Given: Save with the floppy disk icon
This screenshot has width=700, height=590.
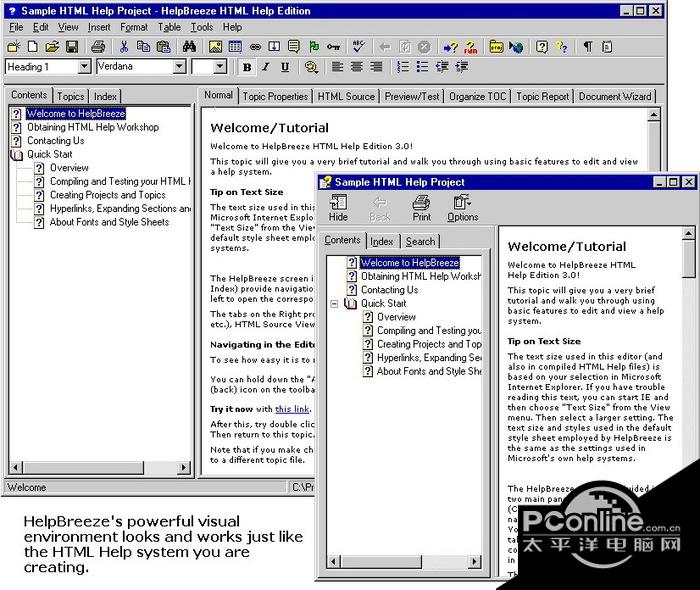Looking at the screenshot, I should point(72,46).
